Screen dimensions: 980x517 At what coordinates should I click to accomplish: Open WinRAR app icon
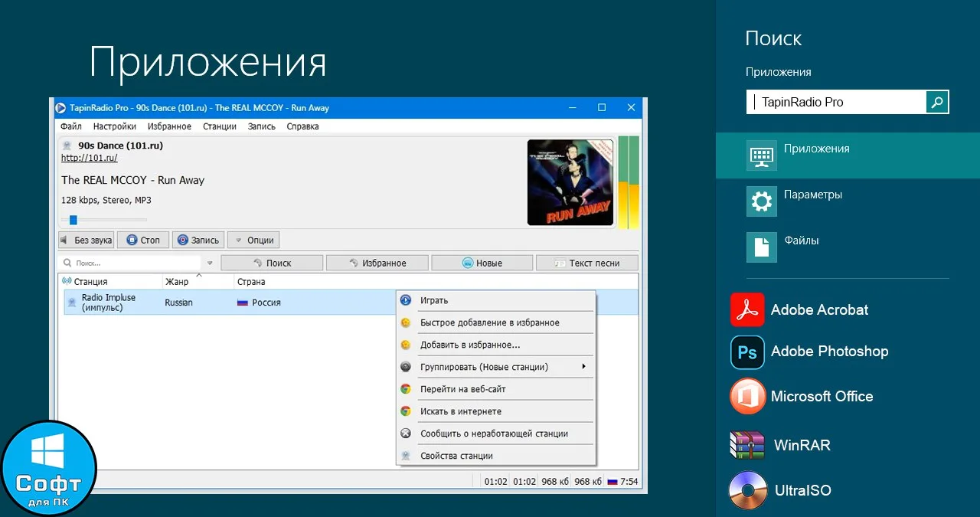tap(747, 445)
